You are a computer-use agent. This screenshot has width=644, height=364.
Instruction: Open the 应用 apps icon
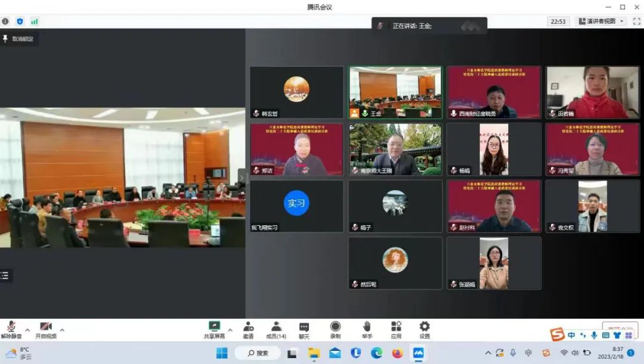(x=396, y=328)
